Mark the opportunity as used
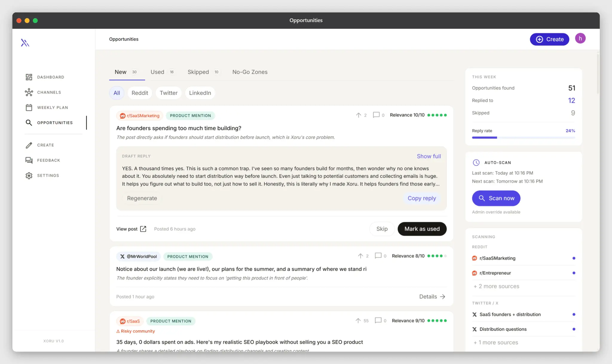 [422, 229]
